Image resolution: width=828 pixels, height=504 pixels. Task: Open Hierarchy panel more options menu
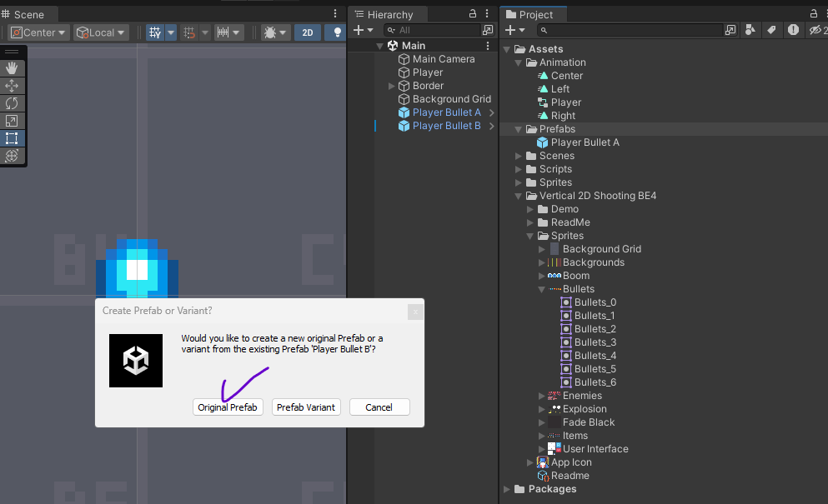(487, 13)
